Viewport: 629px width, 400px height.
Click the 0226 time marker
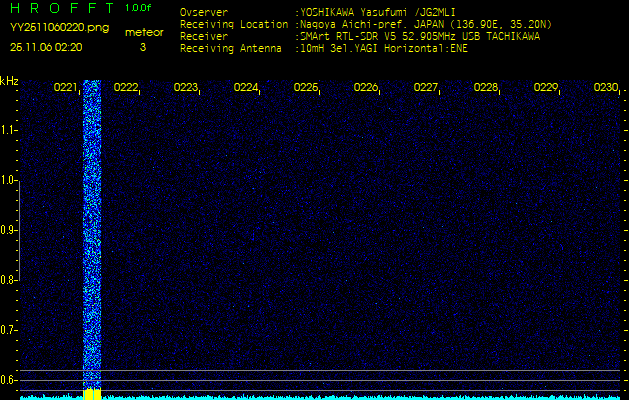point(366,88)
